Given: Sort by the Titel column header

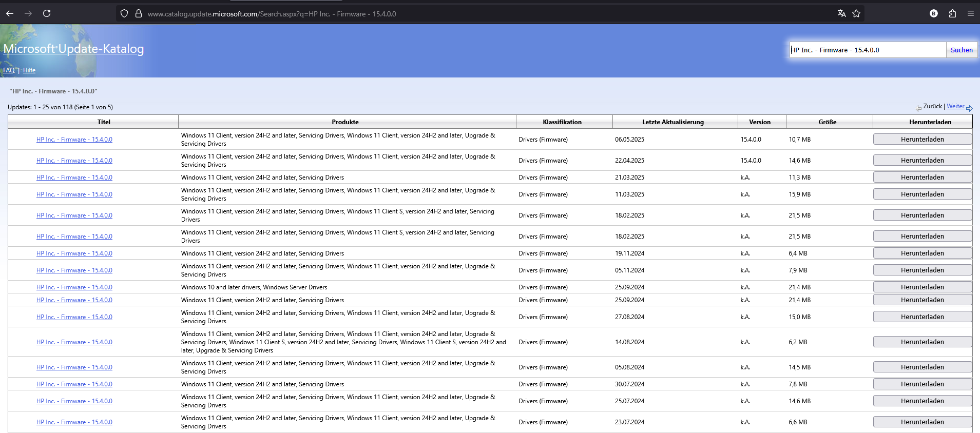Looking at the screenshot, I should [x=104, y=122].
